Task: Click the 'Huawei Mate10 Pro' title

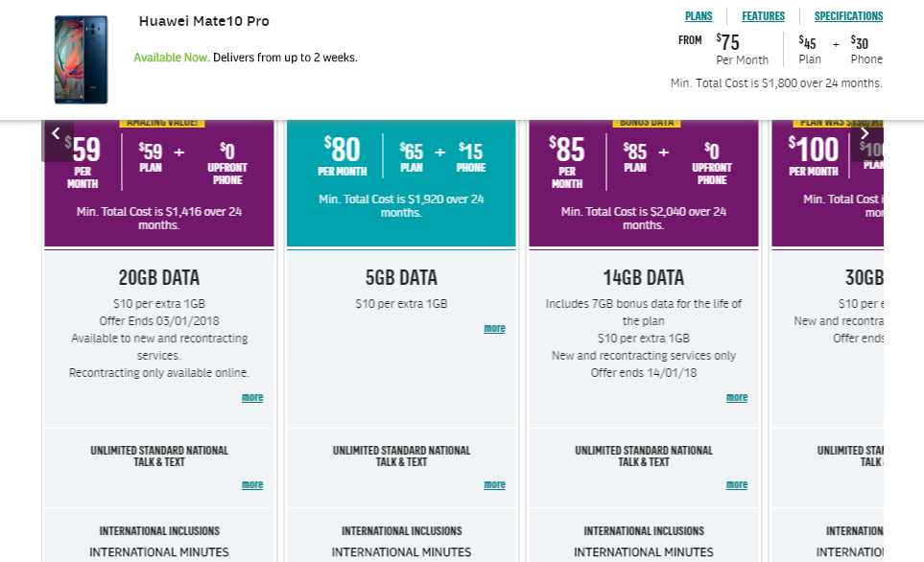Action: pyautogui.click(x=203, y=21)
